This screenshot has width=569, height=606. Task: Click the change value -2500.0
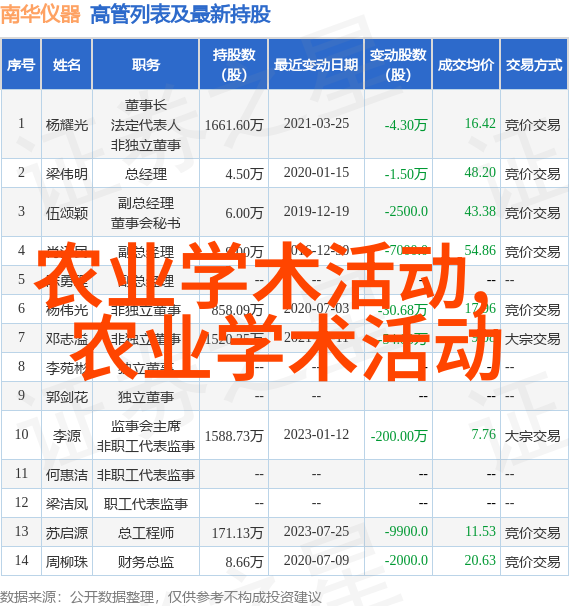click(406, 212)
